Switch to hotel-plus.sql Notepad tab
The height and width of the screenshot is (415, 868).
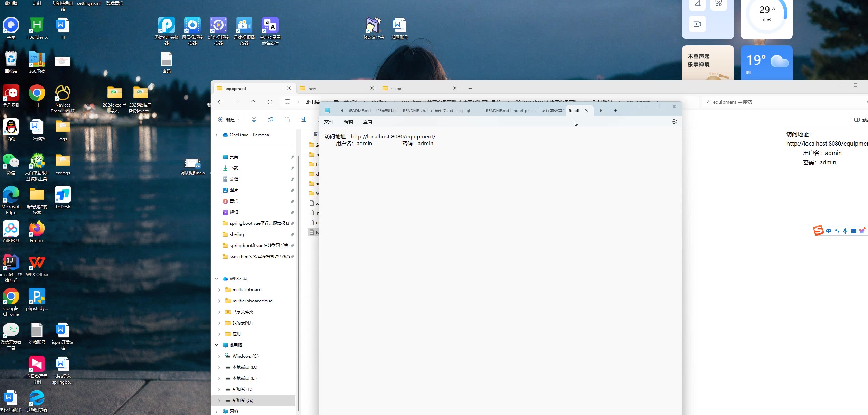pos(525,111)
